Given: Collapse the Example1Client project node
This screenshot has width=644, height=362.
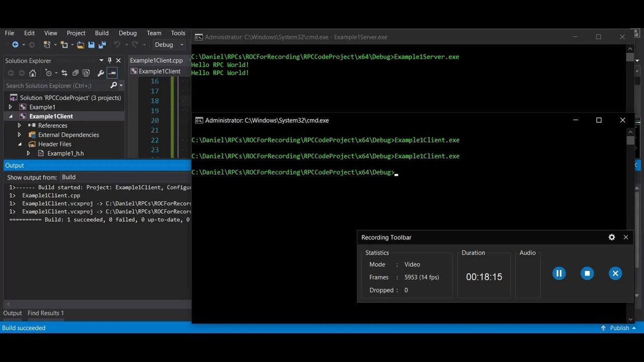Looking at the screenshot, I should [x=10, y=116].
